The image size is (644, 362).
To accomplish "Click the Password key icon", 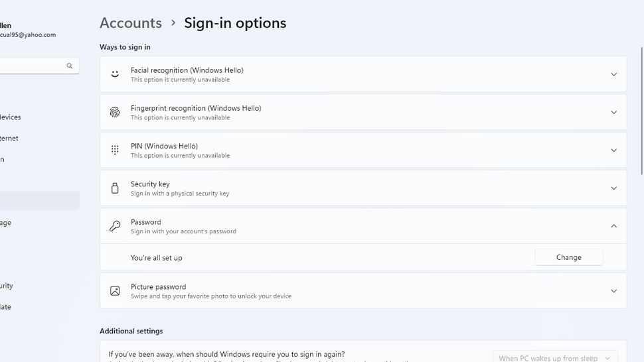I will pyautogui.click(x=115, y=226).
